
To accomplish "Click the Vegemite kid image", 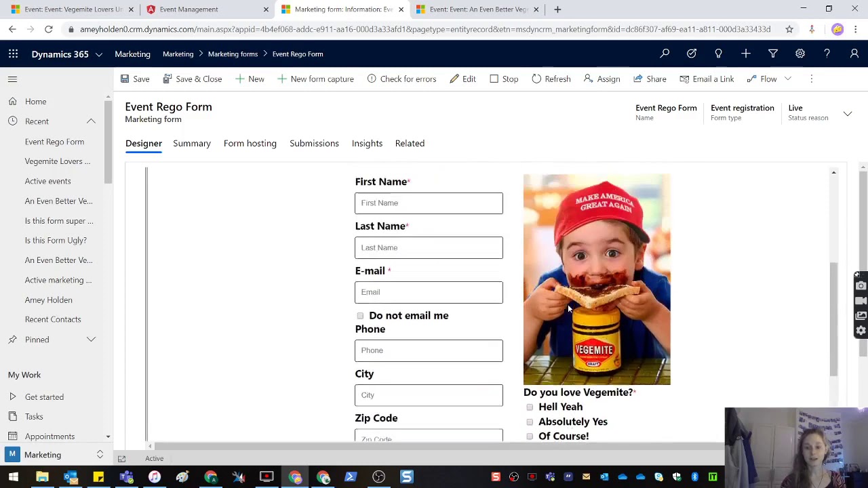I will 597,279.
